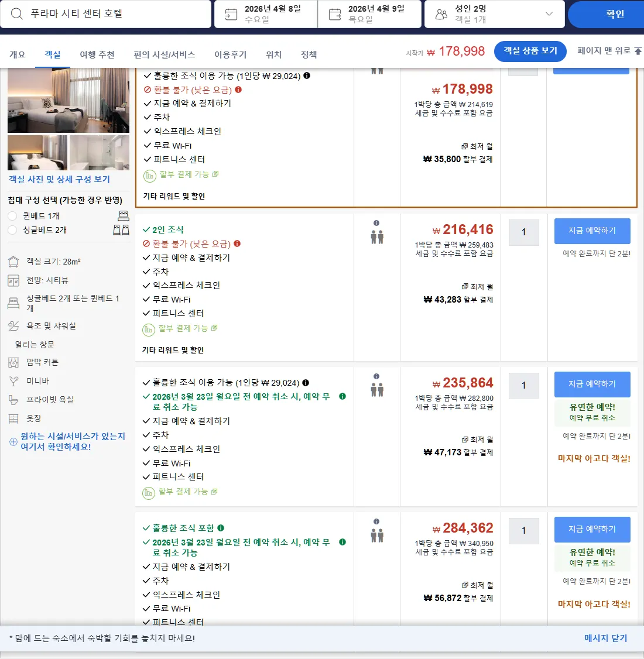Expand 기타 리워드 및 할인 in 216,416 offer
Screen dimensions: 644x659
coord(173,350)
